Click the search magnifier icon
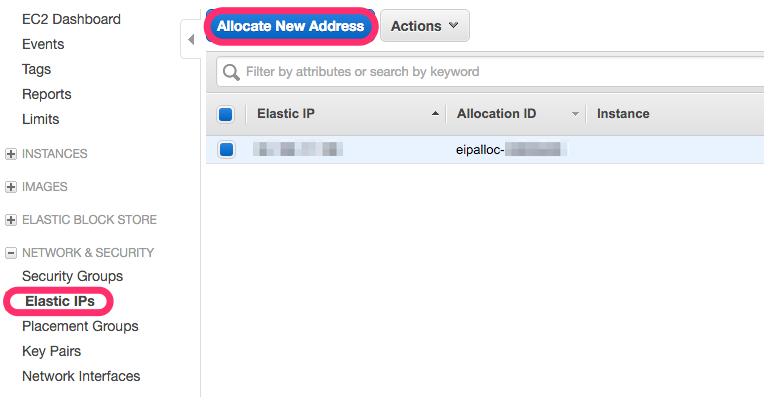 point(231,72)
